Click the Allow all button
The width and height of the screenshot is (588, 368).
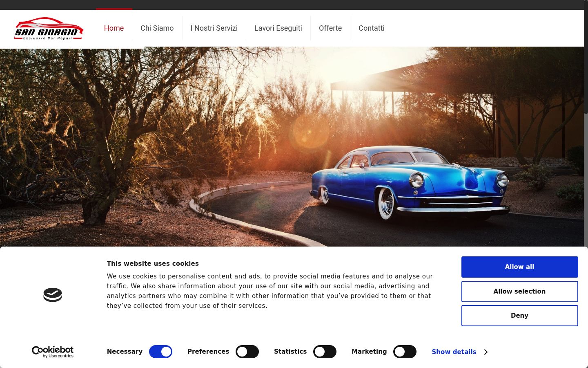(520, 267)
